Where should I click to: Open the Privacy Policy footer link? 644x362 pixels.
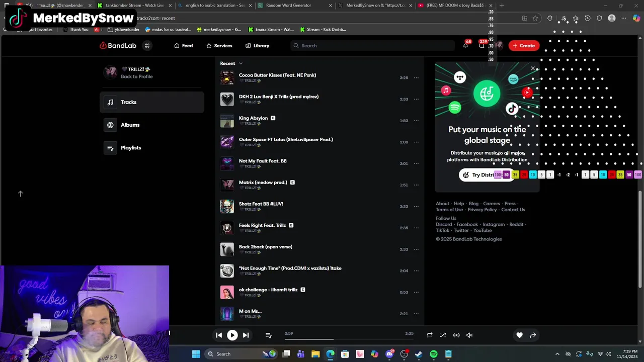(x=482, y=210)
